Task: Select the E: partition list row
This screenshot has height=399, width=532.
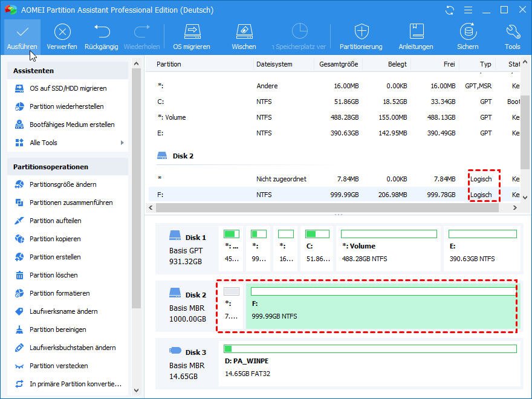Action: click(334, 133)
